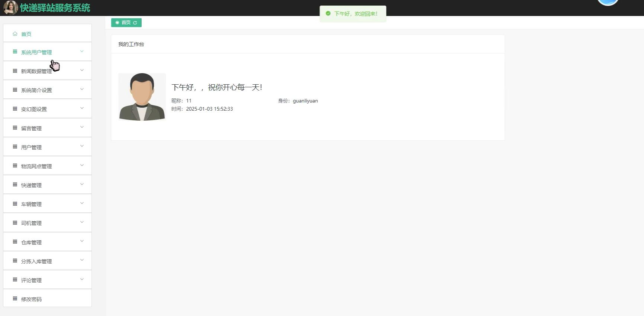Screen dimensions: 644x316
Task: Click grid icon next to 物流网点管理
Action: click(15, 166)
